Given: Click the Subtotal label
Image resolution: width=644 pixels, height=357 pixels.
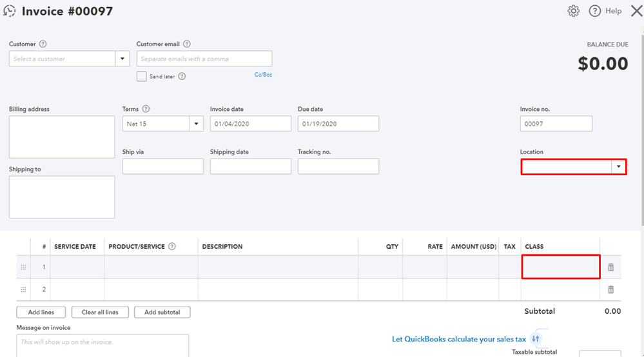Looking at the screenshot, I should click(540, 311).
